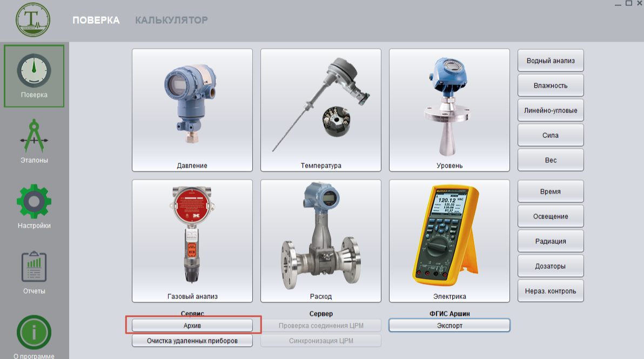Open the Уровень level gauge tile
The width and height of the screenshot is (644, 359).
(450, 110)
